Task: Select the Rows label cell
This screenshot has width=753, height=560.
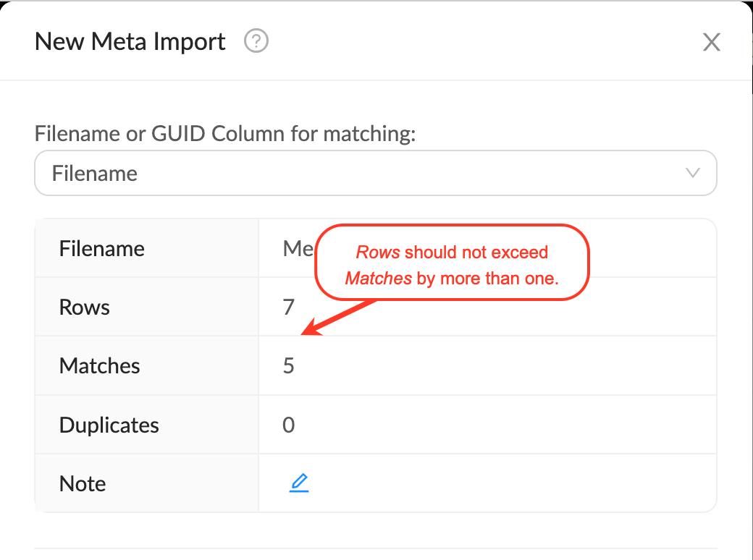Action: click(x=85, y=307)
